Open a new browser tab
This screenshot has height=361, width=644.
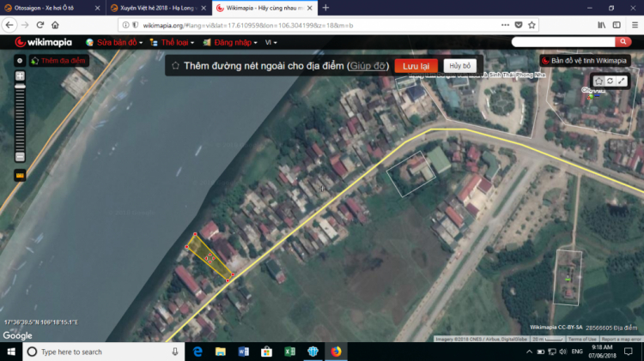click(x=325, y=8)
